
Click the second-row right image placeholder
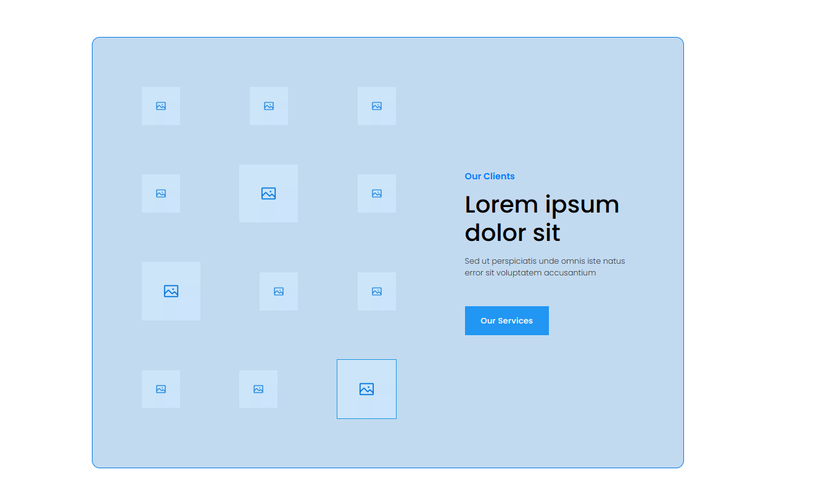[377, 193]
